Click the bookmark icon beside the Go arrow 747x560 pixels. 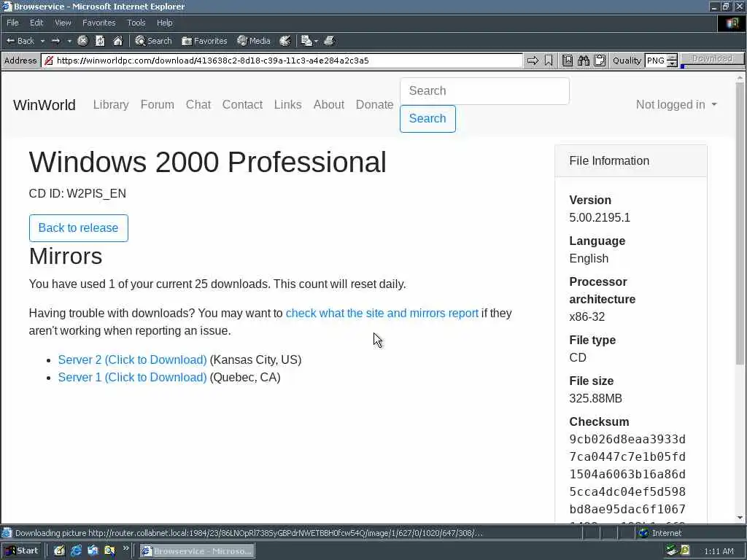[549, 61]
